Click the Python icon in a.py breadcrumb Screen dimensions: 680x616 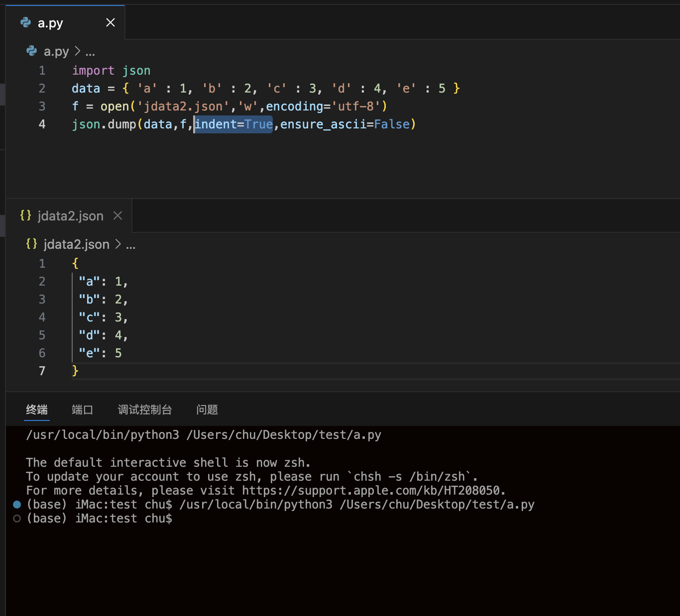point(31,51)
